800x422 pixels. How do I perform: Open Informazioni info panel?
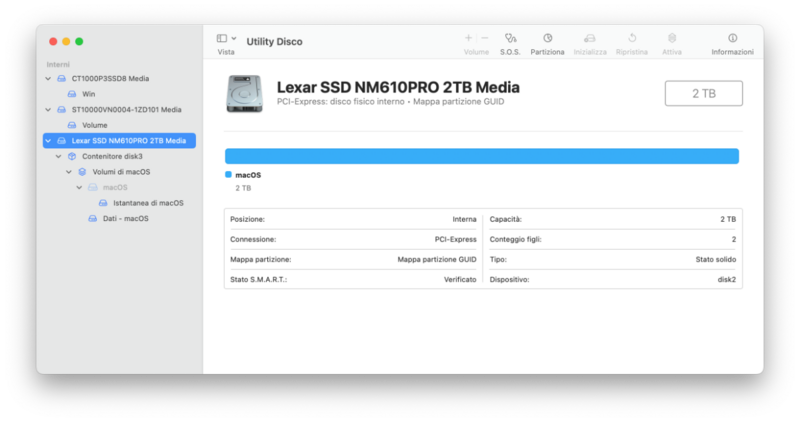click(x=733, y=44)
